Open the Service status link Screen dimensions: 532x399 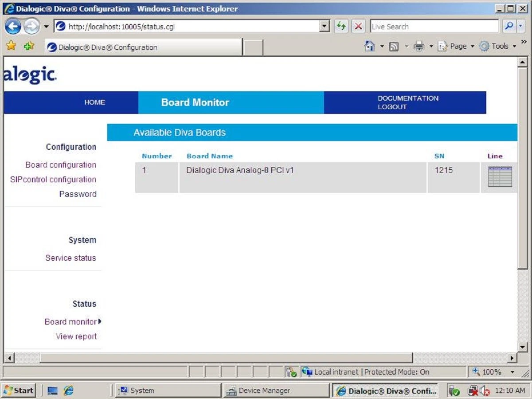70,258
